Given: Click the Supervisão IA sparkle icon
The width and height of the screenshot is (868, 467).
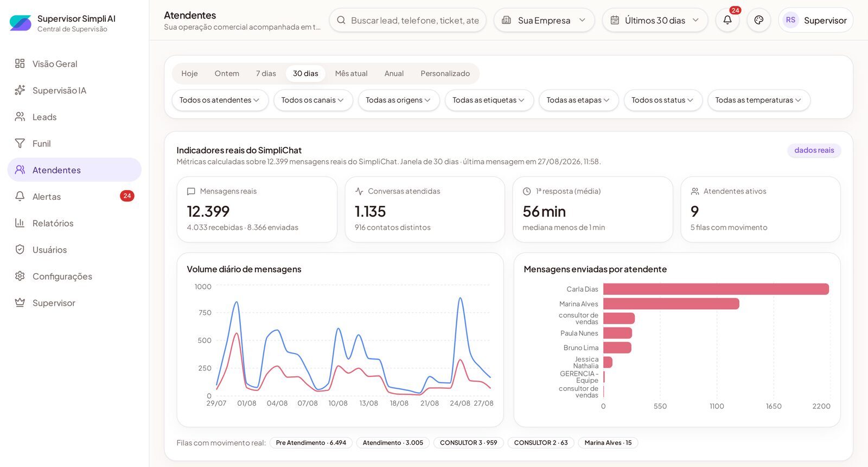Looking at the screenshot, I should coord(20,90).
